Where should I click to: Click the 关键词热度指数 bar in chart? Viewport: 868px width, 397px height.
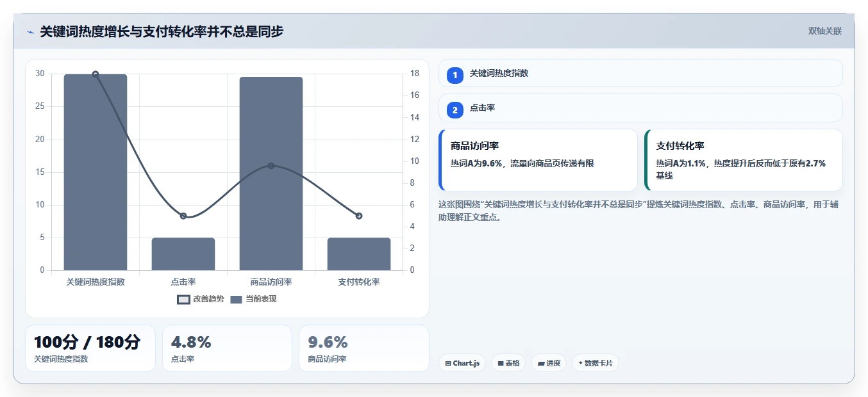(x=96, y=172)
